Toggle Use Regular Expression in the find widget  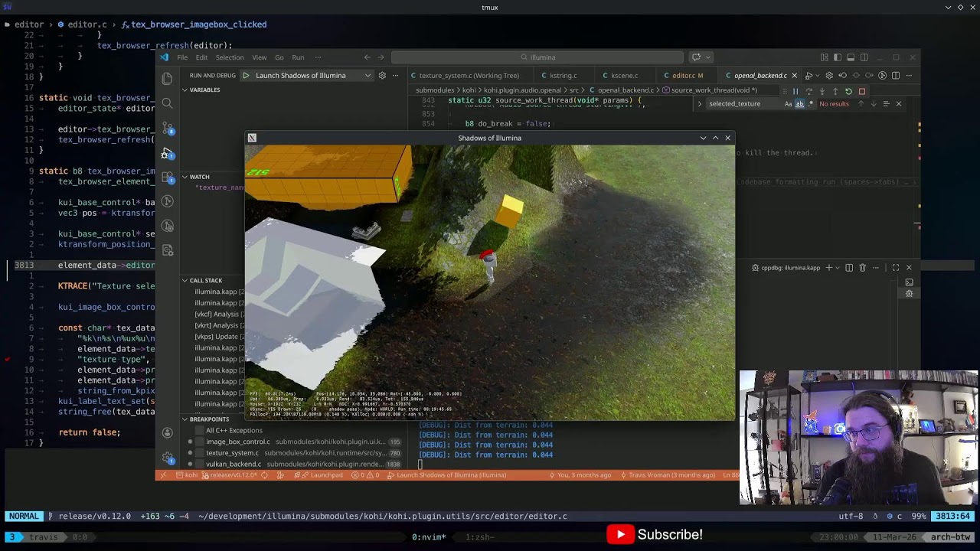(x=811, y=104)
